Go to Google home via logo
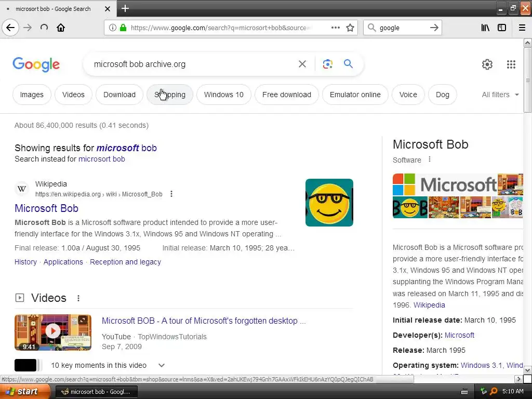532x399 pixels. (36, 64)
